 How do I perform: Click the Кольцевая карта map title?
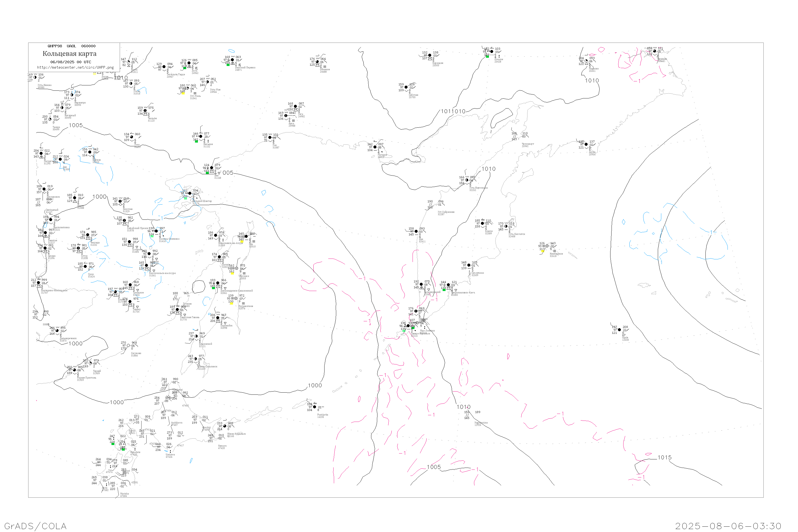(x=69, y=54)
